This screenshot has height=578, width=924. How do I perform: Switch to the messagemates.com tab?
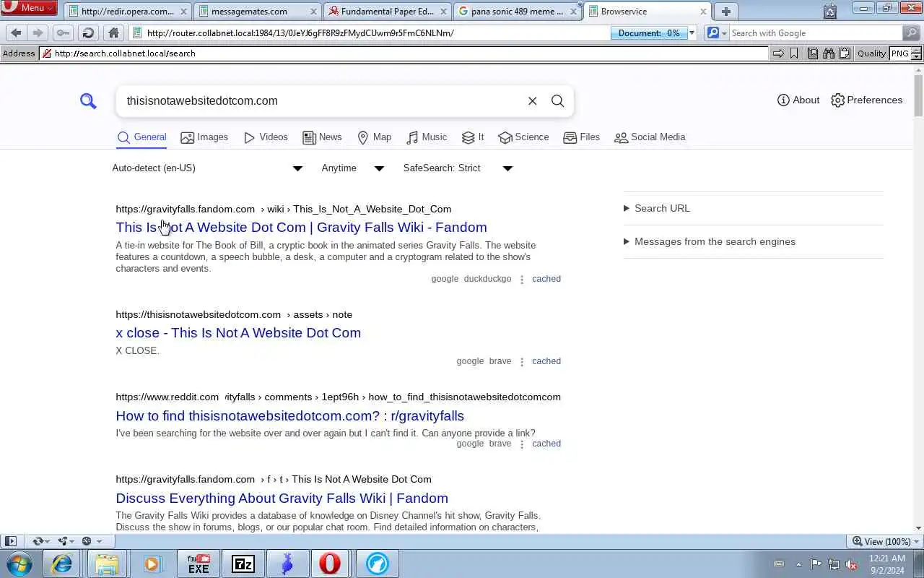click(257, 12)
